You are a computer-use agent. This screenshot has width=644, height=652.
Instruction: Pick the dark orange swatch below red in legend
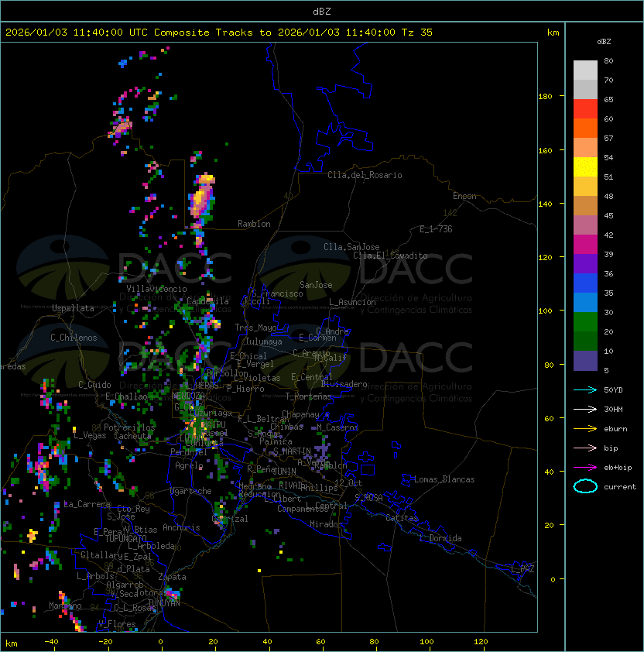point(585,128)
